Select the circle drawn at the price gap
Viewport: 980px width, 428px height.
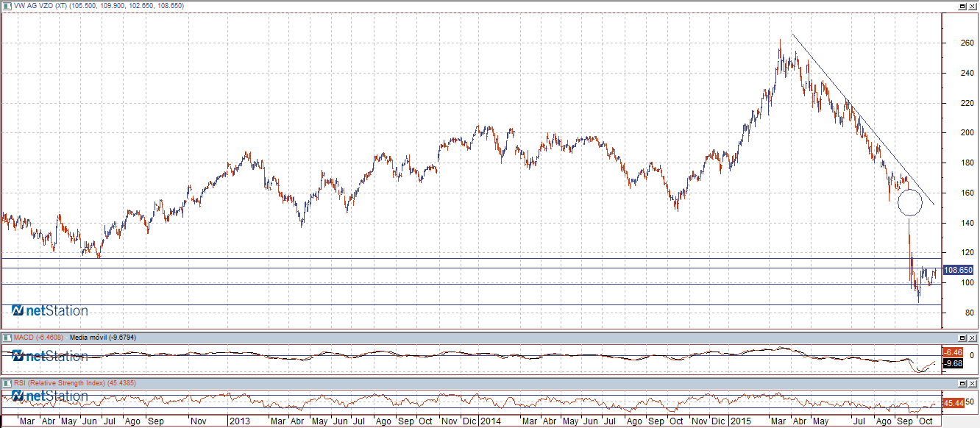click(x=910, y=202)
